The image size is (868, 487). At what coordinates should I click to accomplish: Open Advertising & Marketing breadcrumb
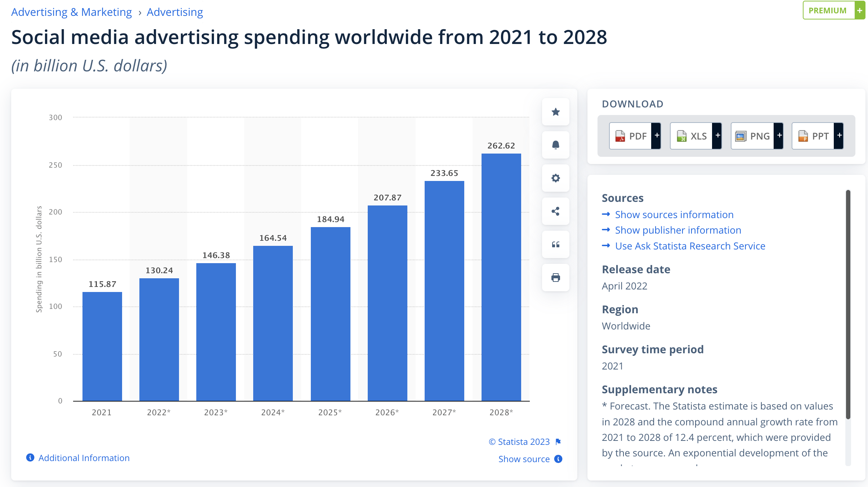click(x=71, y=12)
